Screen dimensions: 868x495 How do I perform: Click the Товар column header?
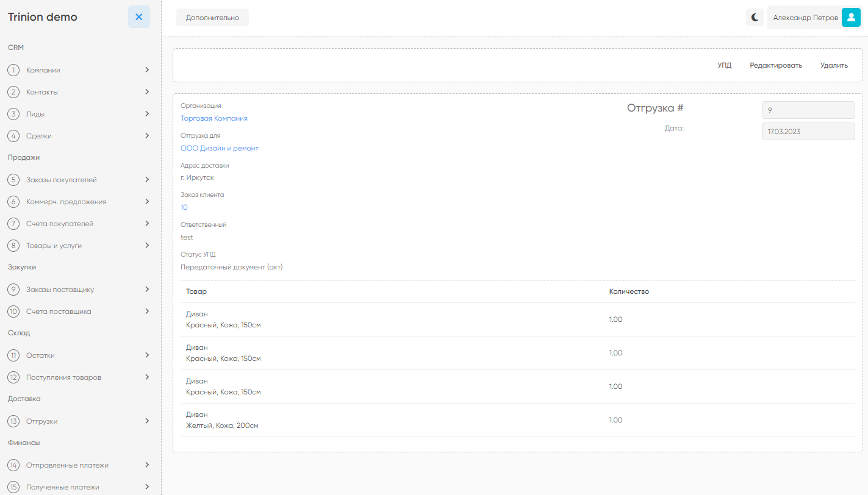click(x=196, y=291)
